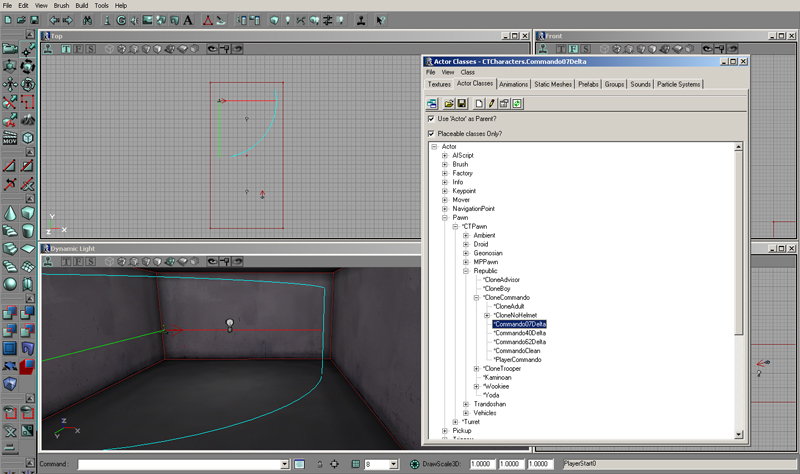
Task: Click the Redo right-arrow icon
Action: [x=67, y=20]
